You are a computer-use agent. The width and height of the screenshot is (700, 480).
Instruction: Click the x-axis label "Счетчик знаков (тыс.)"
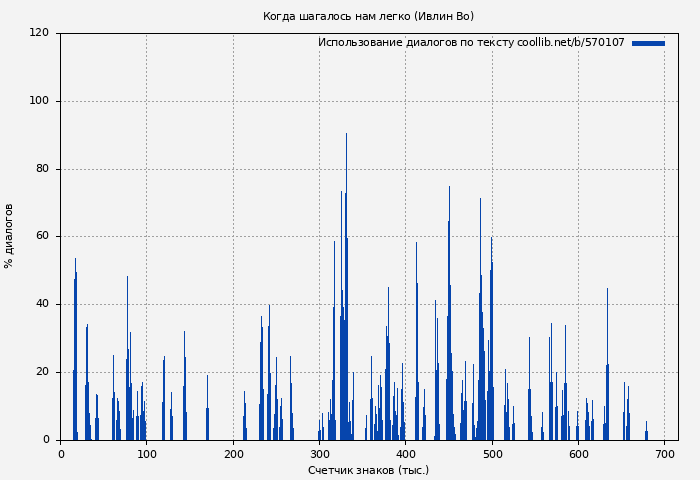click(368, 470)
